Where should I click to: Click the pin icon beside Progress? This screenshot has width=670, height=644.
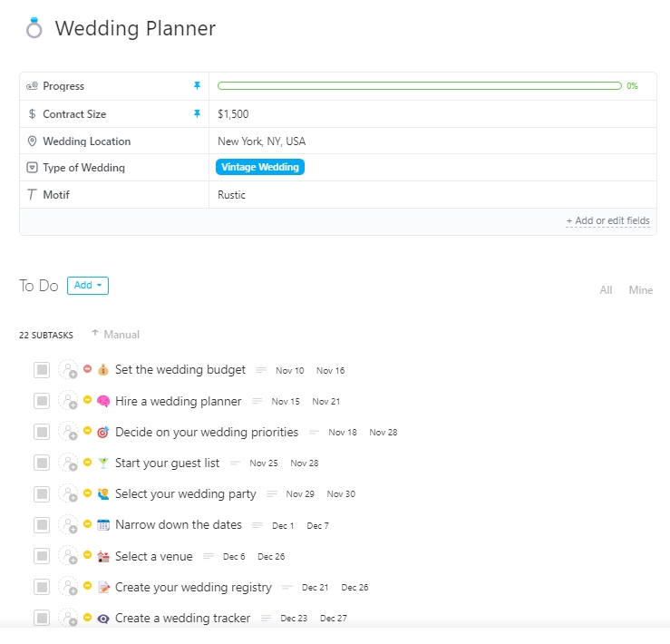coord(197,86)
